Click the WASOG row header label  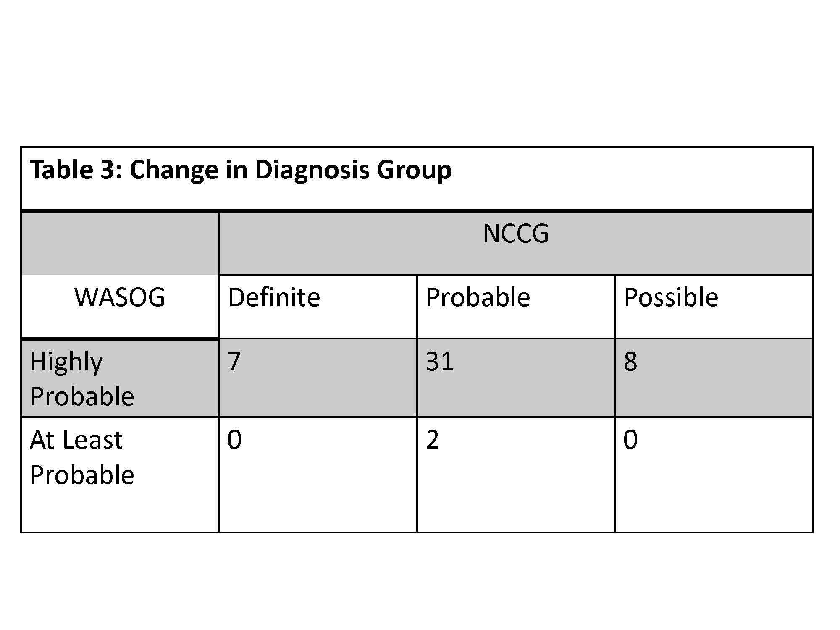coord(120,297)
